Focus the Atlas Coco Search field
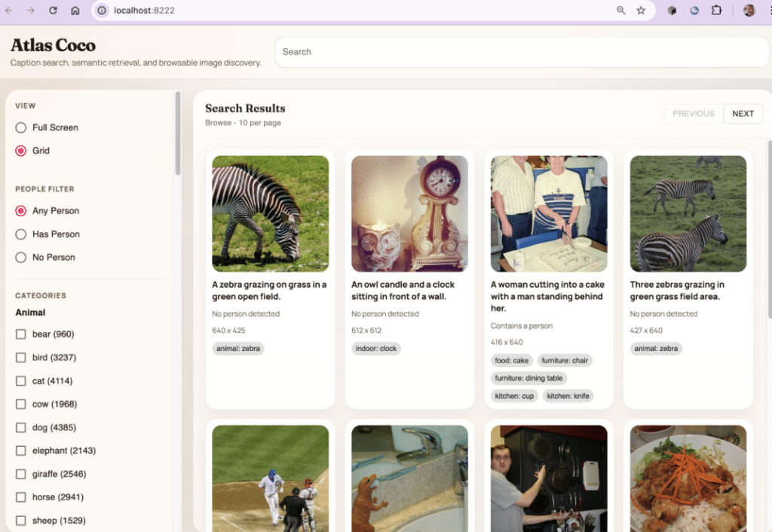Viewport: 772px width, 532px height. point(523,52)
